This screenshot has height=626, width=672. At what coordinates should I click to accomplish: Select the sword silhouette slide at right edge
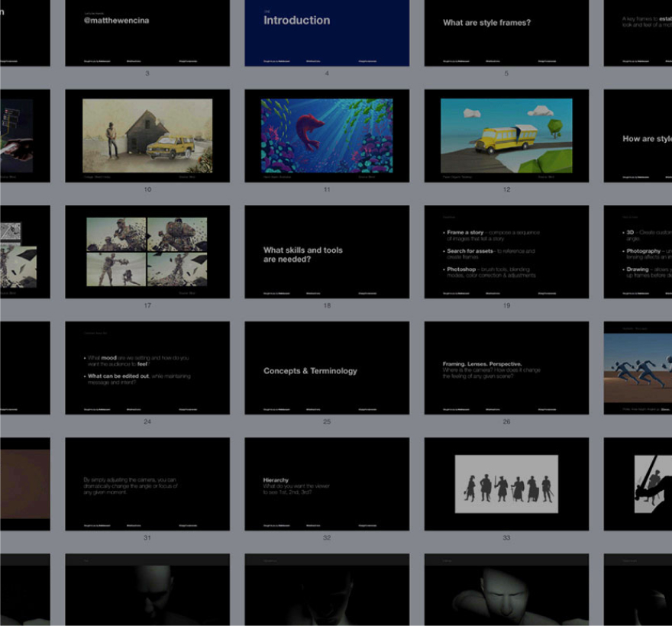638,483
